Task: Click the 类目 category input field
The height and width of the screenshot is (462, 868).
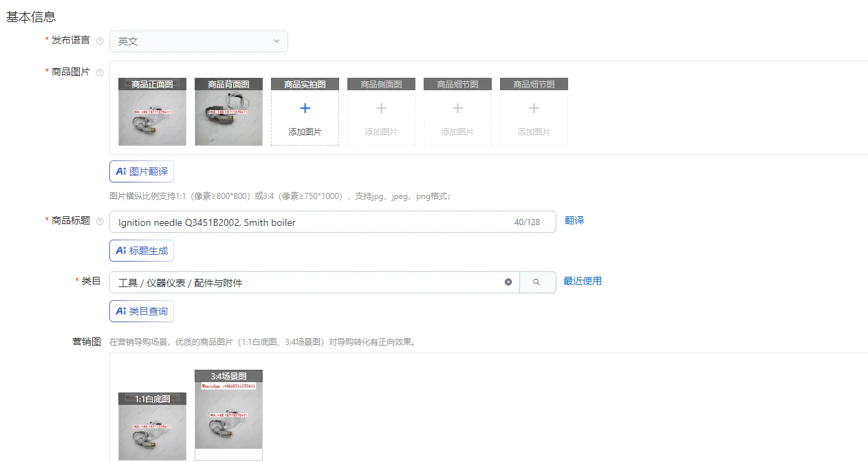Action: (314, 282)
